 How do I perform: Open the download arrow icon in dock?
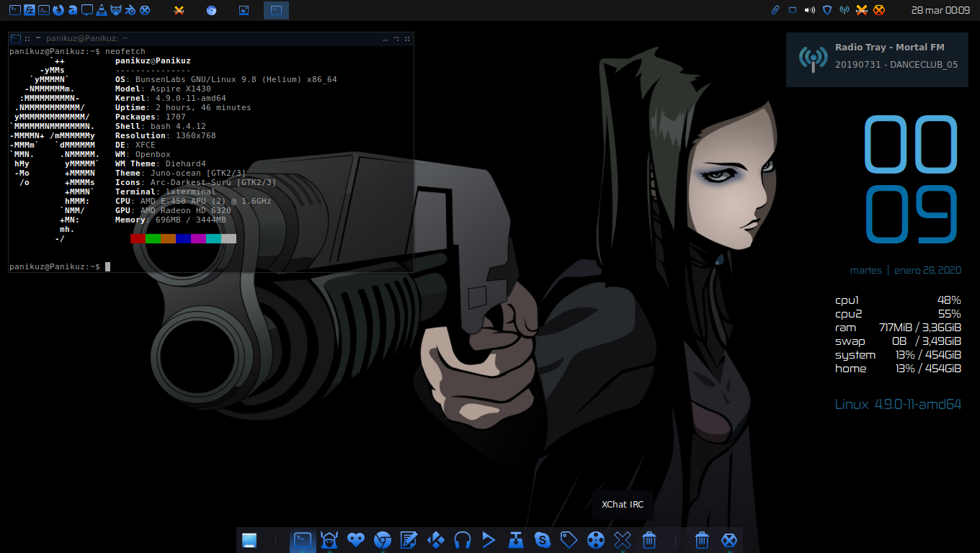tap(516, 539)
